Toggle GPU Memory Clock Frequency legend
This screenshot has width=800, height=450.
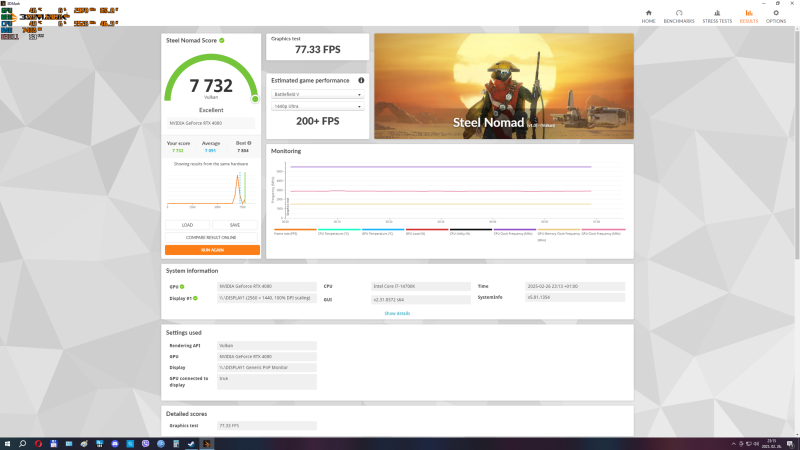pyautogui.click(x=559, y=233)
